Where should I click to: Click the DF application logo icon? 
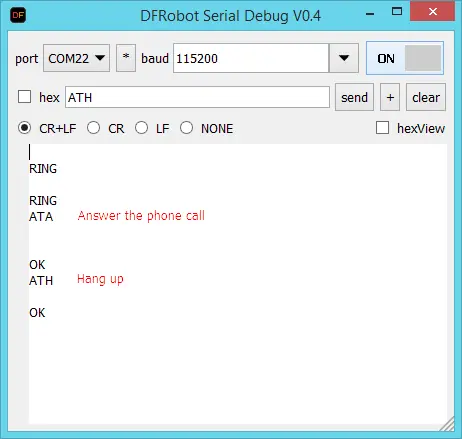coord(18,15)
